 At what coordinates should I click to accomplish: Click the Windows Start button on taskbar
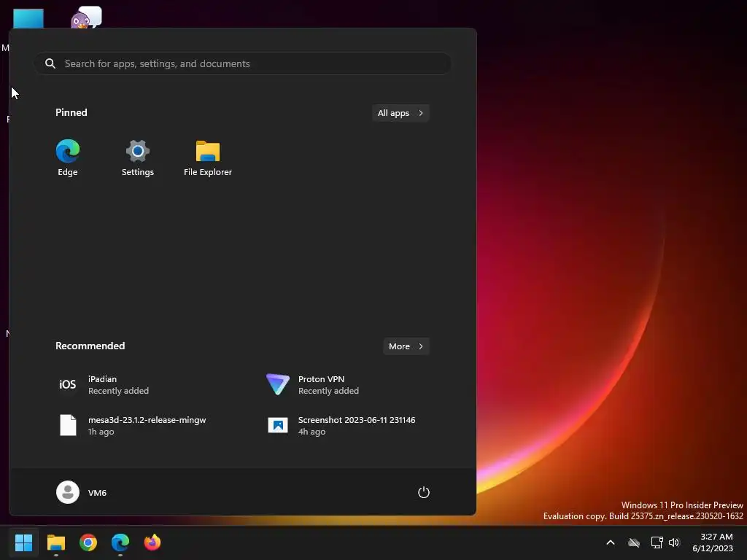(23, 542)
